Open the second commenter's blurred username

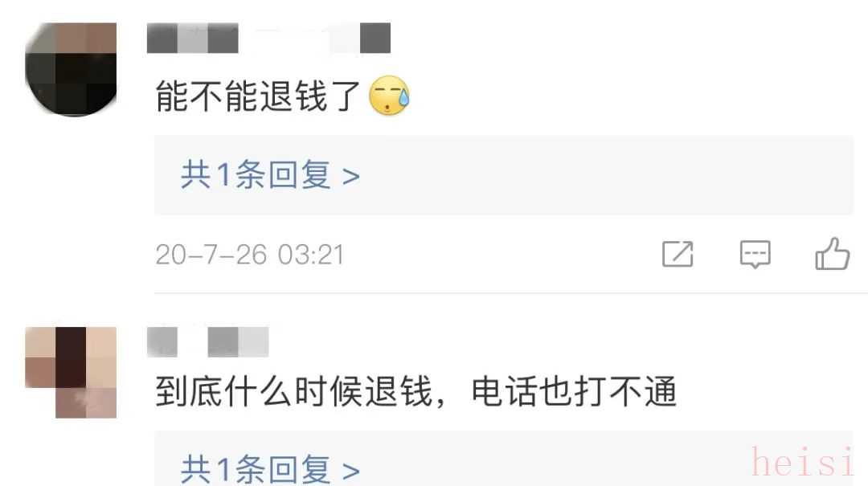pos(207,342)
